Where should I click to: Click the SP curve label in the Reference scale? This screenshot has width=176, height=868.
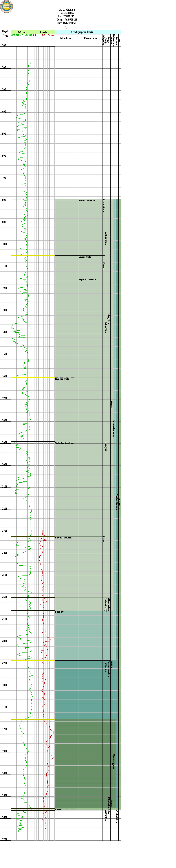22,35
